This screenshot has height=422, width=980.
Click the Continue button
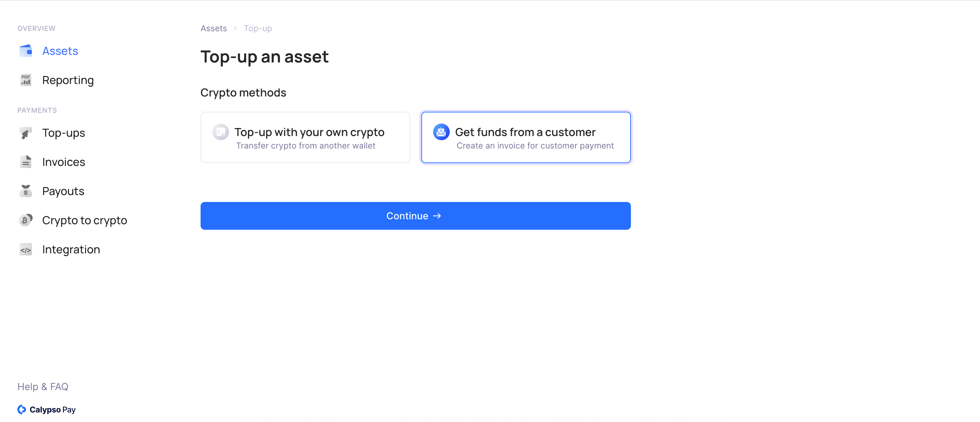tap(415, 216)
